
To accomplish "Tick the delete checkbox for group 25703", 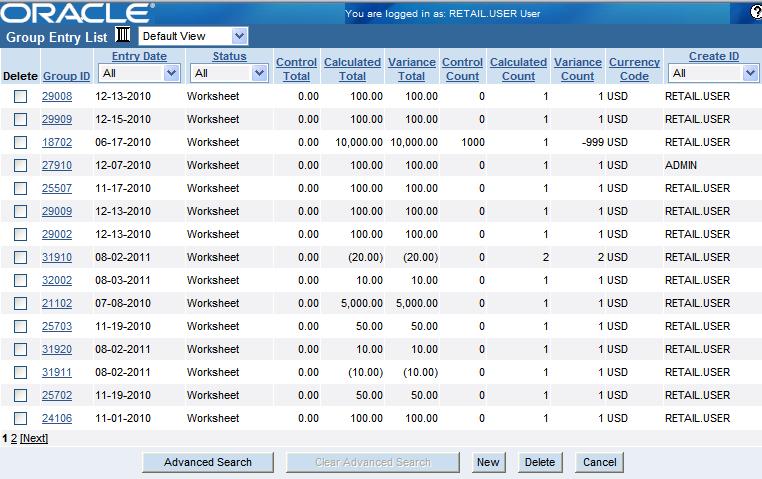I will pos(20,326).
